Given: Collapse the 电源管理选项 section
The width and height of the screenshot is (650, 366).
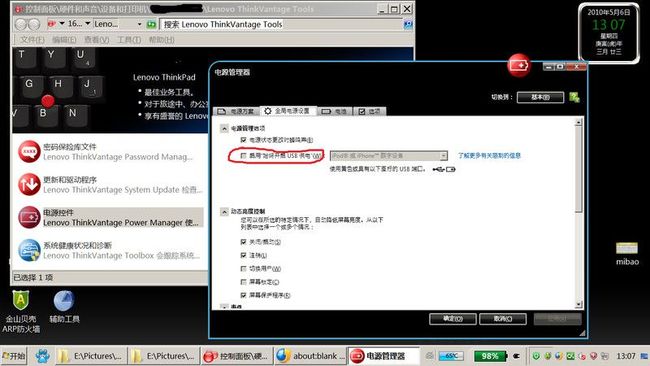Looking at the screenshot, I should [x=224, y=128].
